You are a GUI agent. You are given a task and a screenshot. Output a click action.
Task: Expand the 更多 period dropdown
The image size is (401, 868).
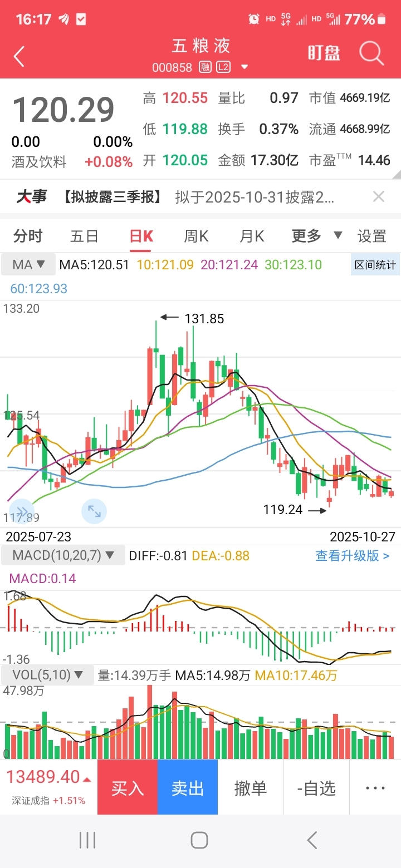pos(317,236)
